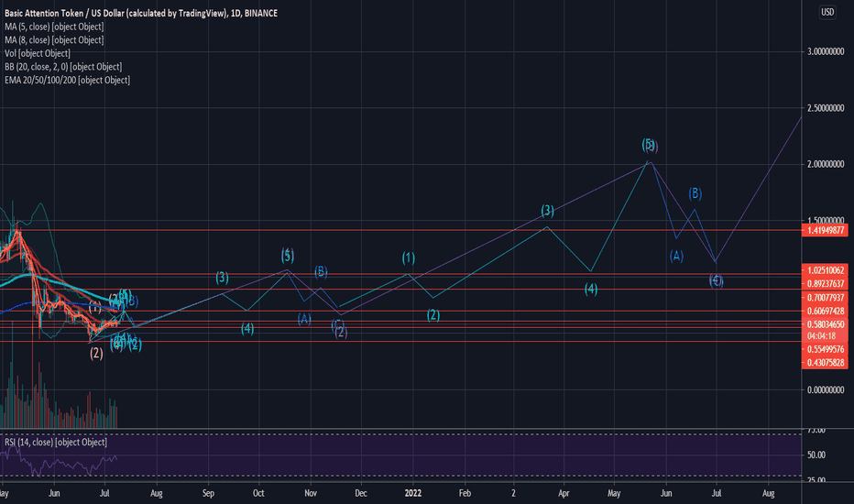Click the 2.00000000 price axis value
Screen dimensions: 854x504
point(826,165)
